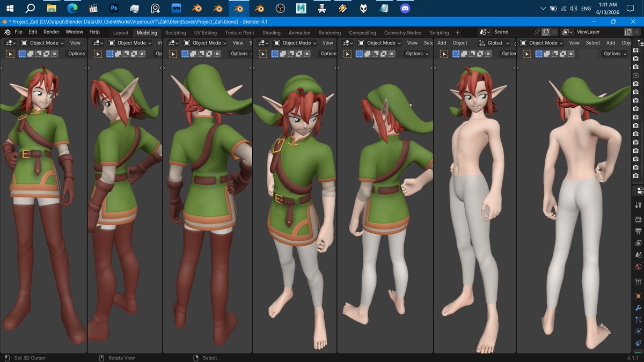Enable Intersect Selection in viewport with Global dropdown

[488, 54]
